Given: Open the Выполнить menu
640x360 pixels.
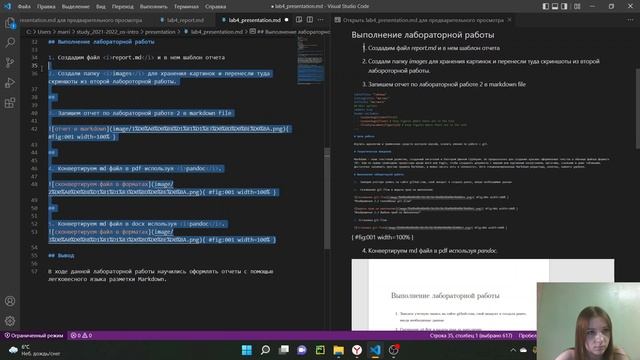Looking at the screenshot, I should pyautogui.click(x=153, y=7).
